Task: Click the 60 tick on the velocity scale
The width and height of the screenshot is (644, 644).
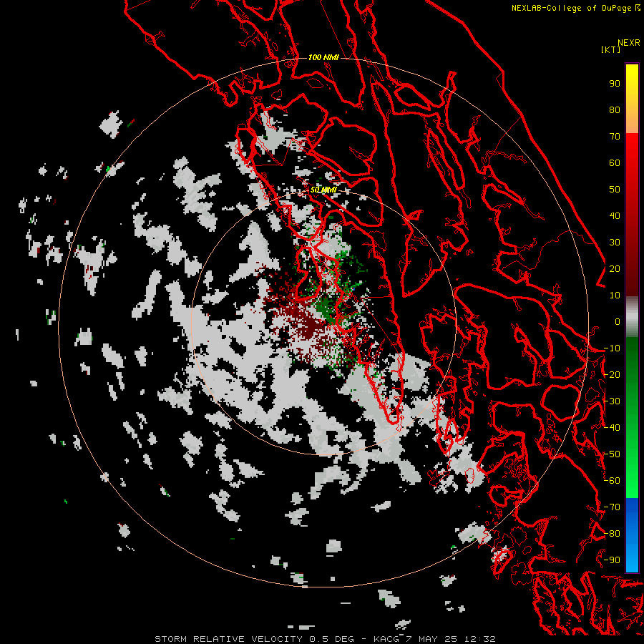Action: (x=615, y=162)
